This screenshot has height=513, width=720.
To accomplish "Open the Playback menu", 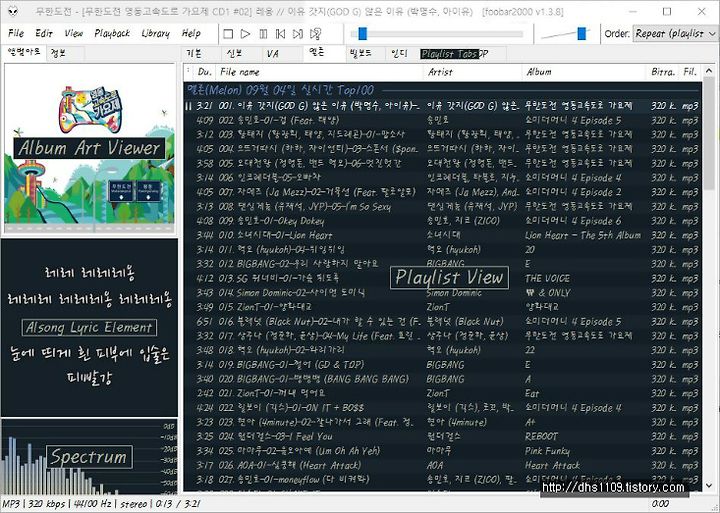I will point(112,33).
